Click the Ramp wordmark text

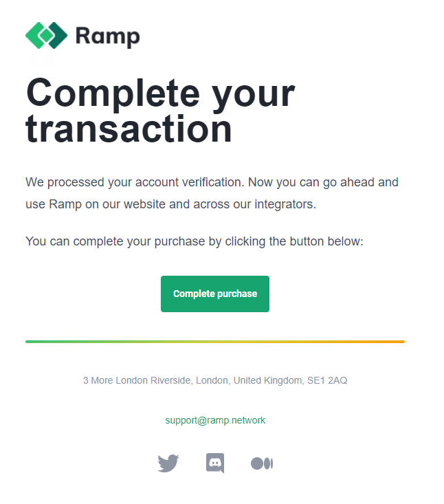pyautogui.click(x=108, y=36)
